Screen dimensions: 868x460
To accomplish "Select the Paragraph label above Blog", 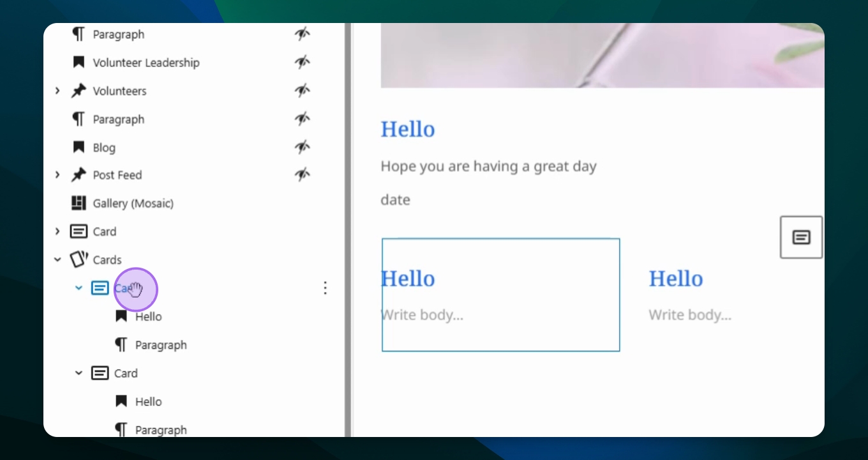I will (x=119, y=119).
